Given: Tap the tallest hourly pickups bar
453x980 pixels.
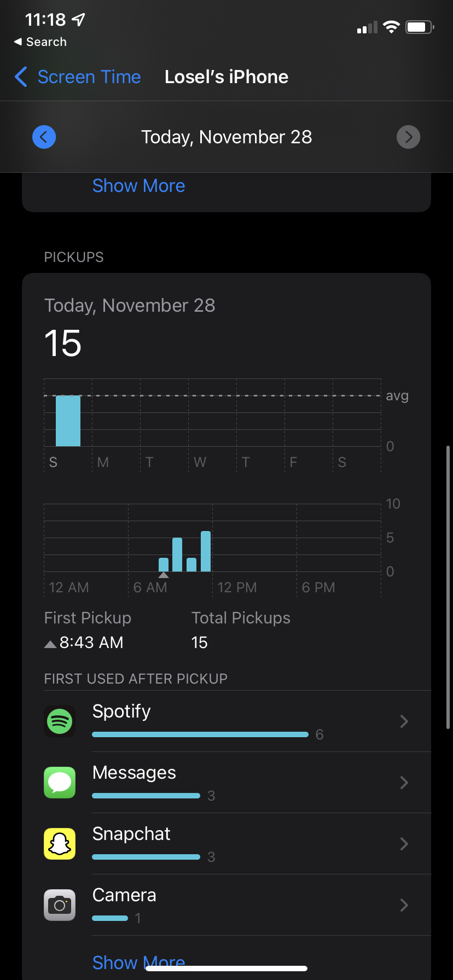Looking at the screenshot, I should [x=206, y=551].
